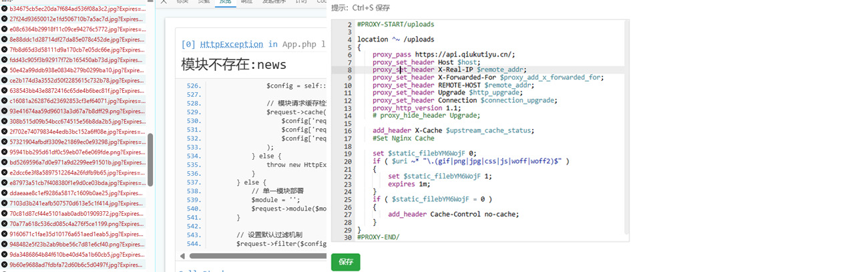
Task: Open the HttpException link in the error preview
Action: (232, 45)
